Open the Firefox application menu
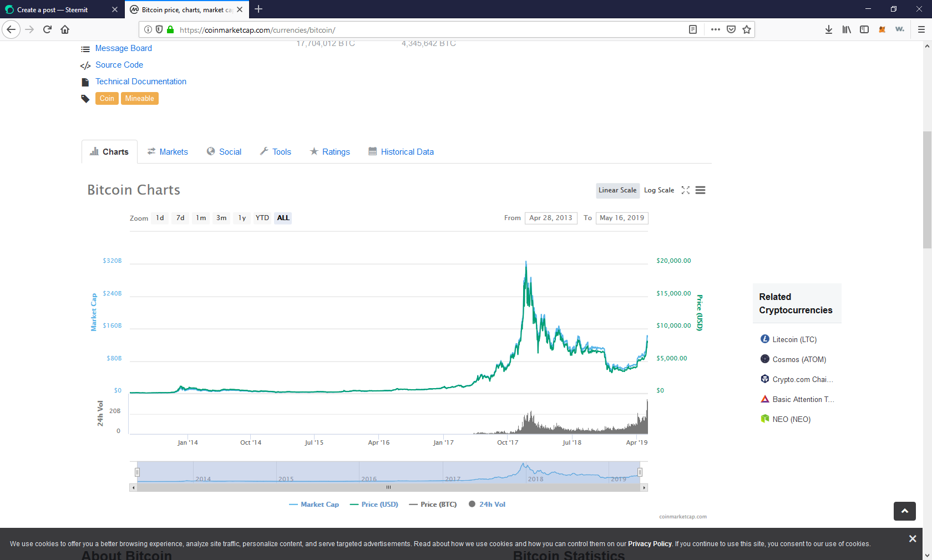The image size is (932, 560). point(921,29)
